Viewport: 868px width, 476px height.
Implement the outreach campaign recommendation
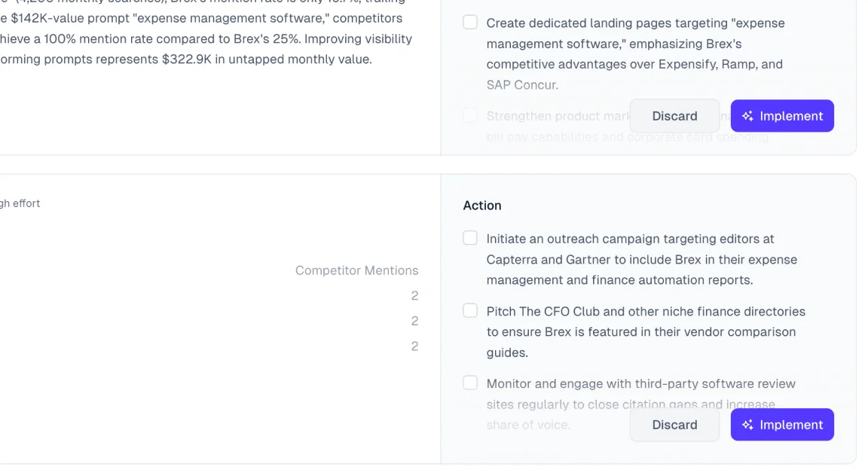(782, 425)
